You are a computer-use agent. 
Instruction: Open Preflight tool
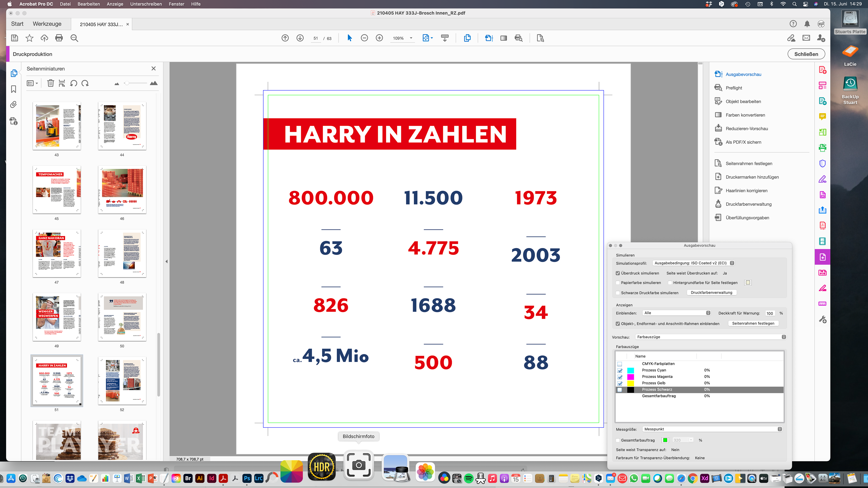tap(734, 88)
